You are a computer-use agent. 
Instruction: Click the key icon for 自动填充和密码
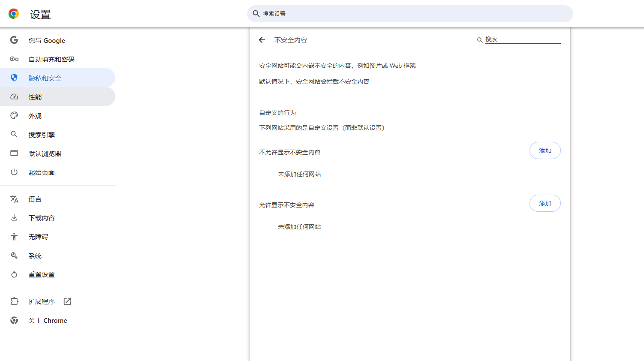point(14,59)
